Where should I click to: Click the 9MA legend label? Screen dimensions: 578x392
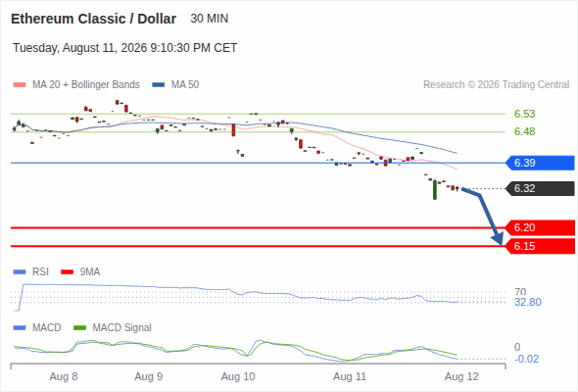pyautogui.click(x=90, y=272)
